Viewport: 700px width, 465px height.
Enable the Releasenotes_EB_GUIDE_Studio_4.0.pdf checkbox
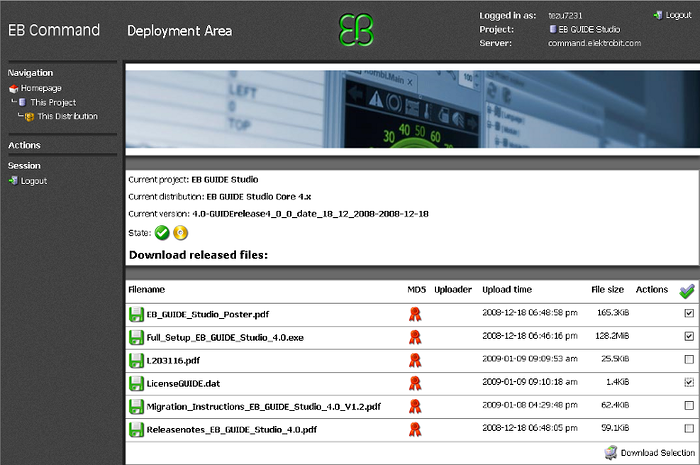click(x=688, y=429)
